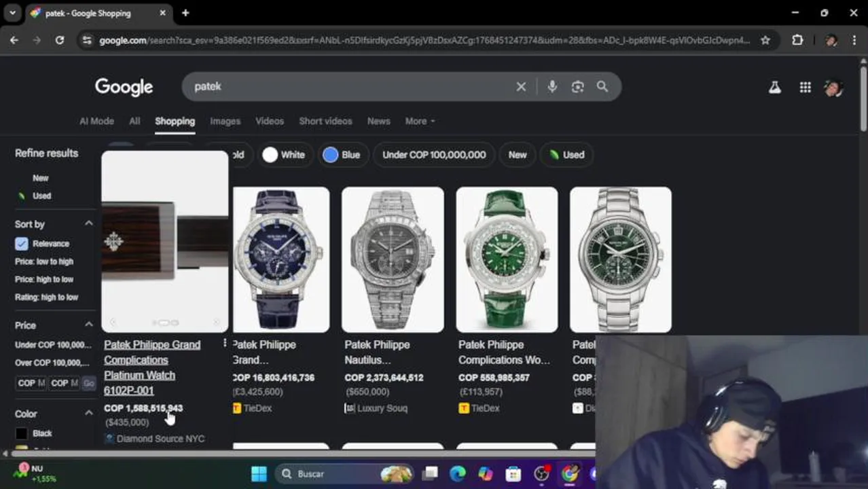Open Windows Start menu
This screenshot has width=868, height=489.
[x=259, y=473]
